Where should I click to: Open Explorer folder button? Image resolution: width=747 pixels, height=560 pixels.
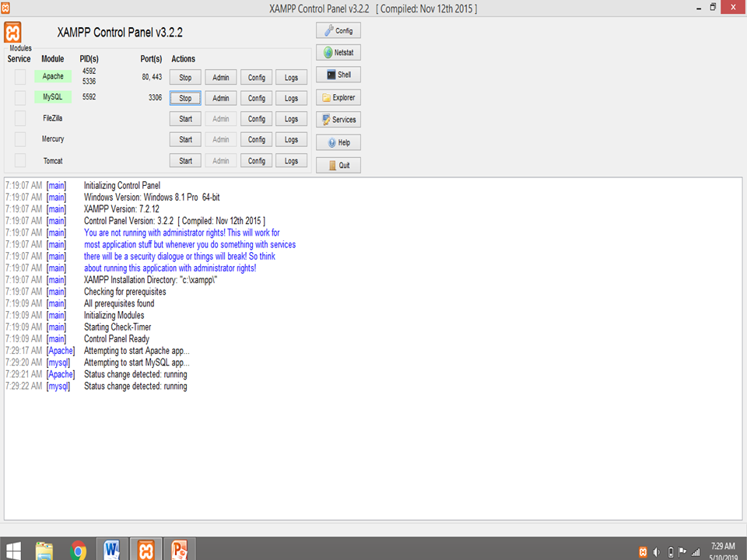click(x=338, y=98)
